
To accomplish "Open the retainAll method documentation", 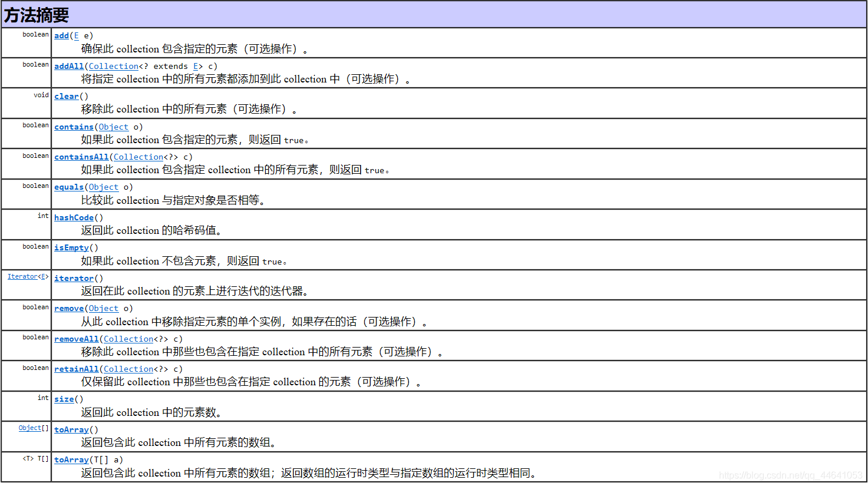I will (x=76, y=369).
